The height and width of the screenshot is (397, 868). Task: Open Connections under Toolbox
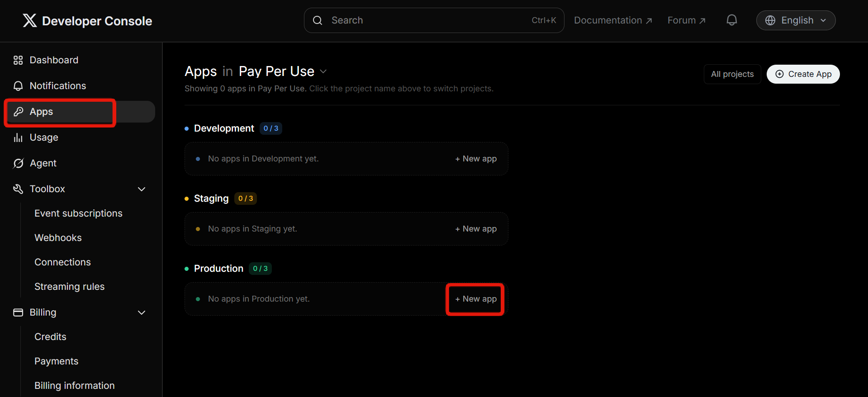62,262
